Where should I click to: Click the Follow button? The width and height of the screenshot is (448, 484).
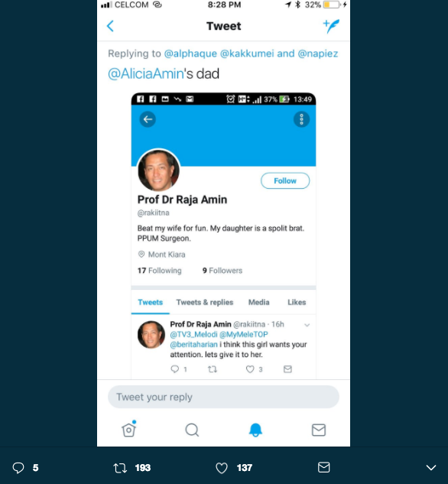pos(285,180)
